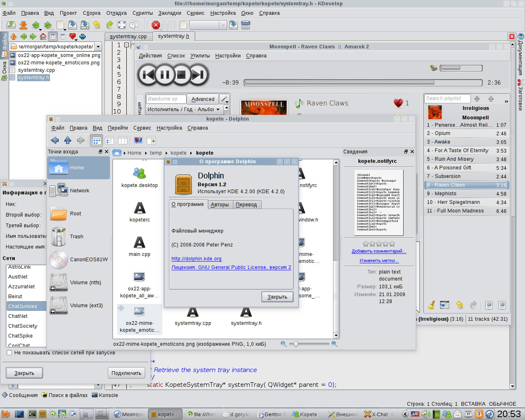The height and width of the screenshot is (420, 525).
Task: Click the 'Search playlist' field in Amarok
Action: (447, 98)
